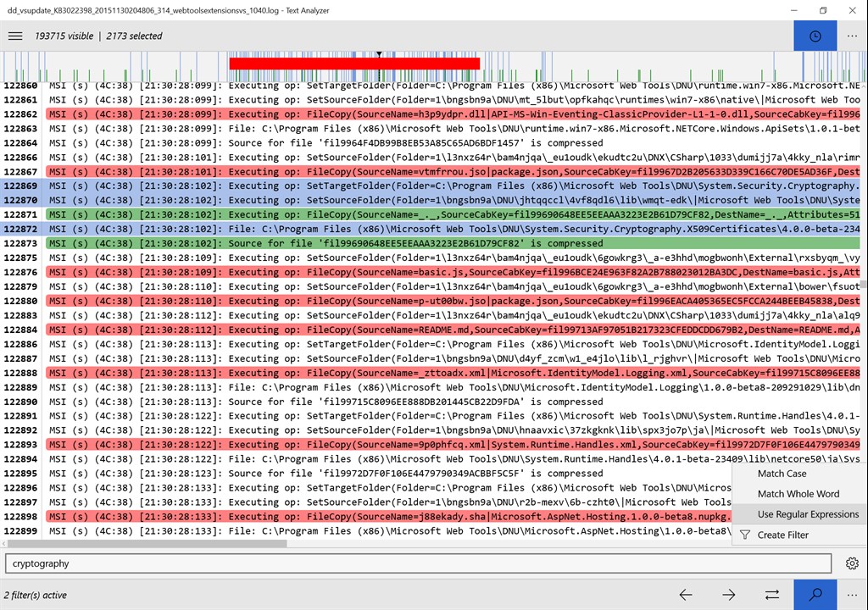Open the hamburger navigation menu
The image size is (868, 610).
coord(15,36)
